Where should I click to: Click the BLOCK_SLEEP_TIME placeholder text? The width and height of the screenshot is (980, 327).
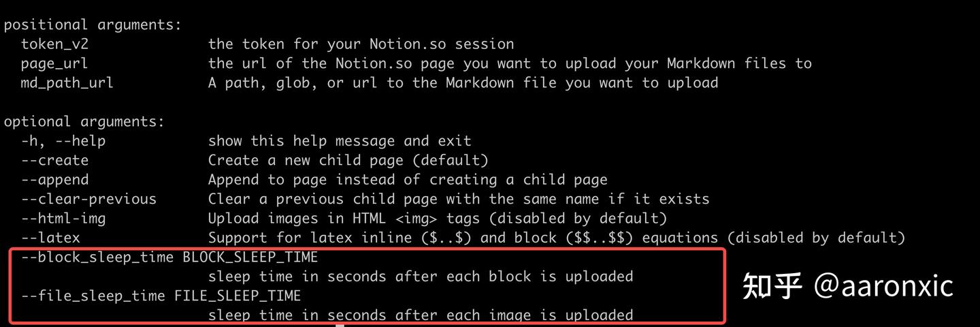click(250, 258)
